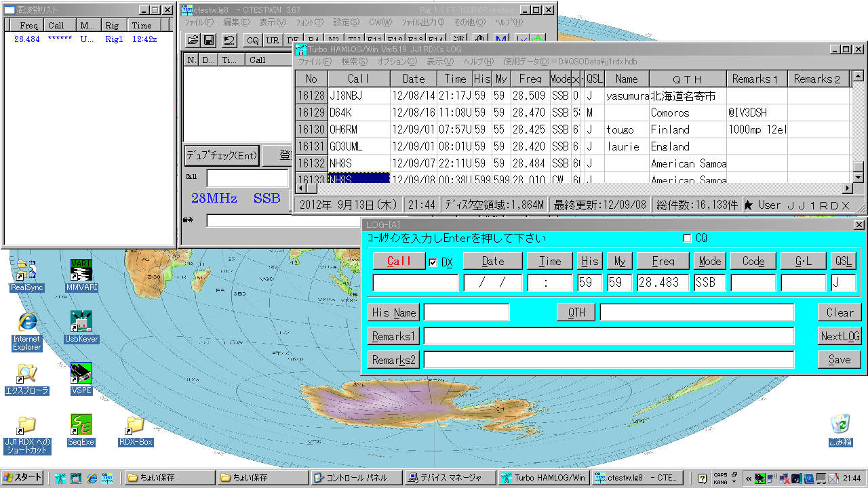This screenshot has width=868, height=488.
Task: Click the Date button in LOG-[A]
Action: 493,261
